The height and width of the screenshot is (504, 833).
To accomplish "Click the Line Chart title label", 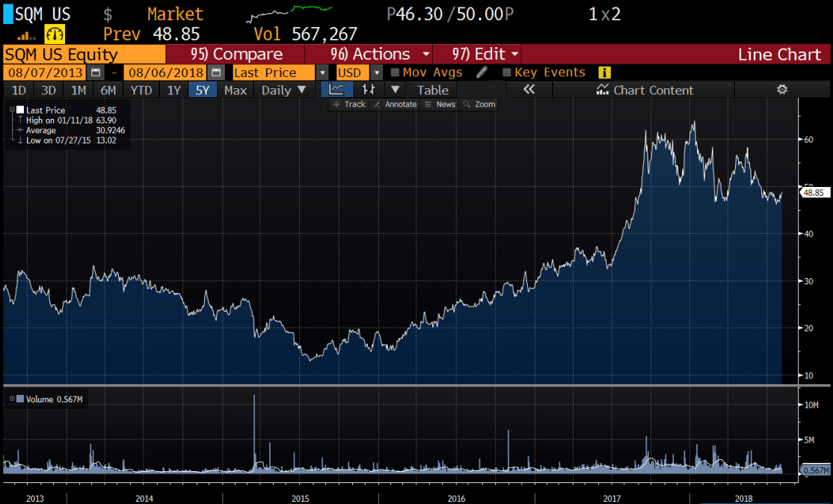I will 779,54.
